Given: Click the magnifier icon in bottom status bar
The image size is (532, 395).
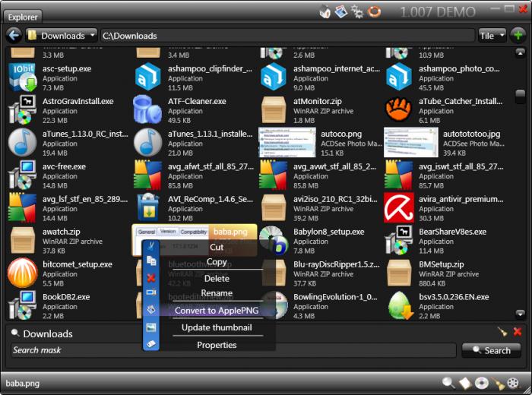Looking at the screenshot, I should [x=448, y=383].
